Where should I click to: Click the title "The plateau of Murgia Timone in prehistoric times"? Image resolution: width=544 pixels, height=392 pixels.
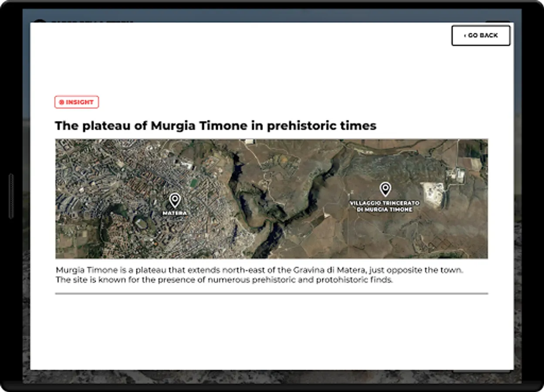tap(216, 126)
